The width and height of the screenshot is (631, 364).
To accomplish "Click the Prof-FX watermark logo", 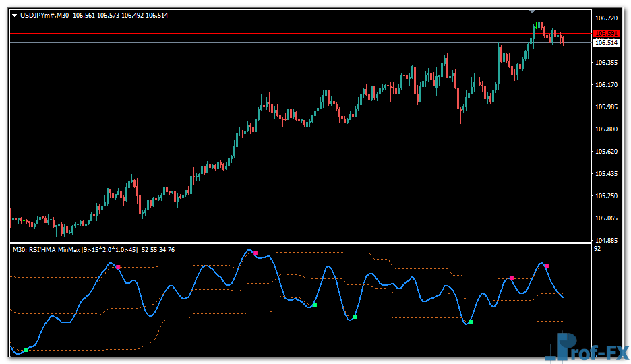I will click(x=586, y=348).
